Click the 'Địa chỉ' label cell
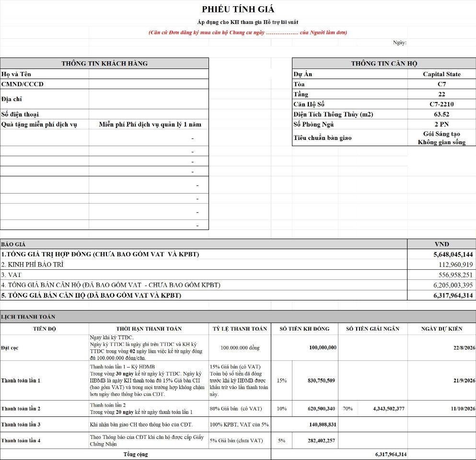476x460 pixels. point(45,99)
